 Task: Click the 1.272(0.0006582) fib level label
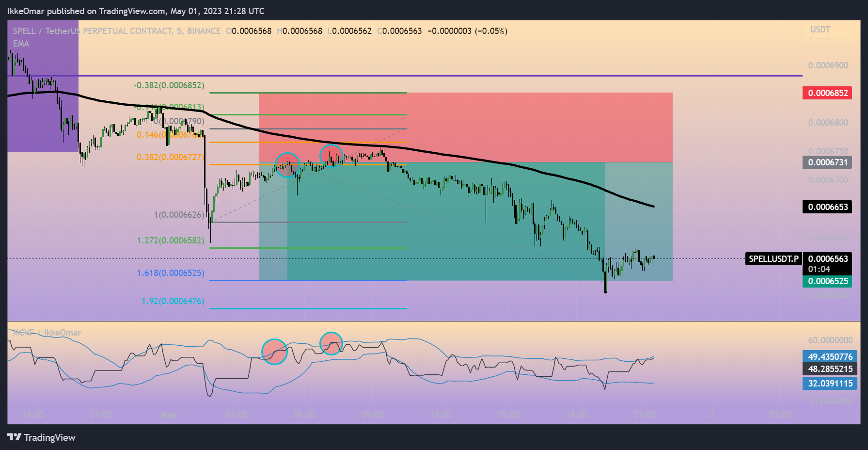pyautogui.click(x=171, y=241)
